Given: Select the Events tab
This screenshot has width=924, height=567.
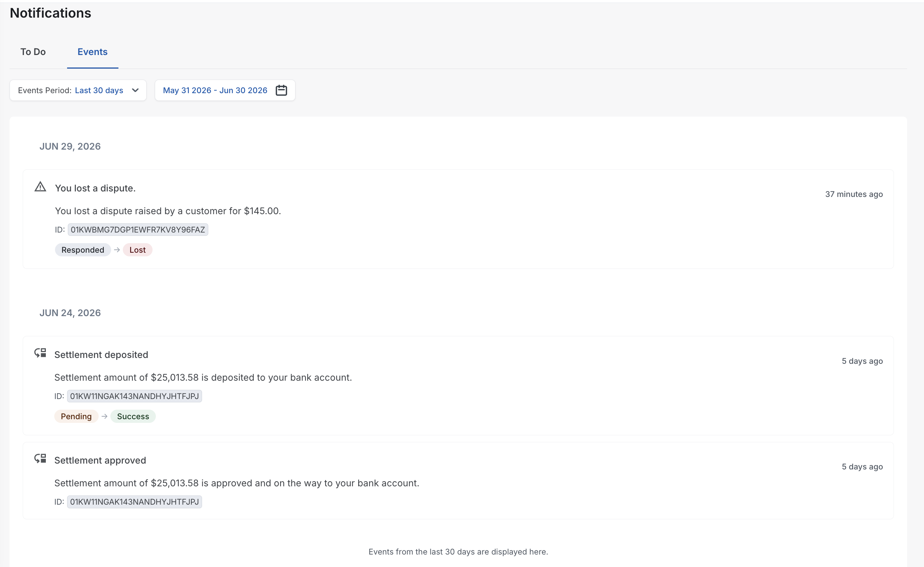Looking at the screenshot, I should click(x=92, y=52).
